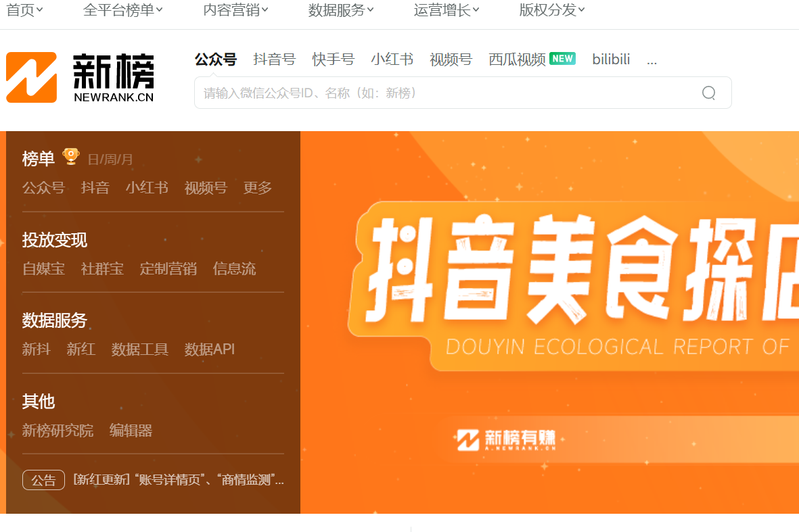
Task: Select the 小红书 search tab
Action: tap(392, 59)
